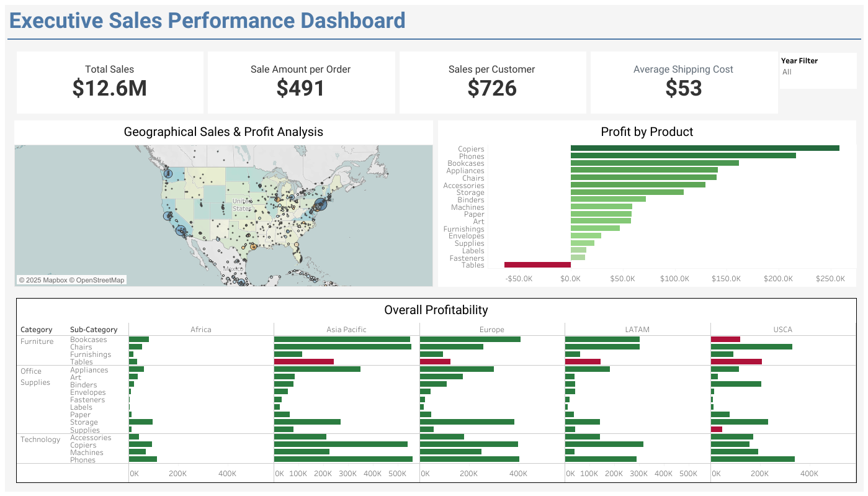
Task: Select the Furniture category label
Action: tap(37, 341)
